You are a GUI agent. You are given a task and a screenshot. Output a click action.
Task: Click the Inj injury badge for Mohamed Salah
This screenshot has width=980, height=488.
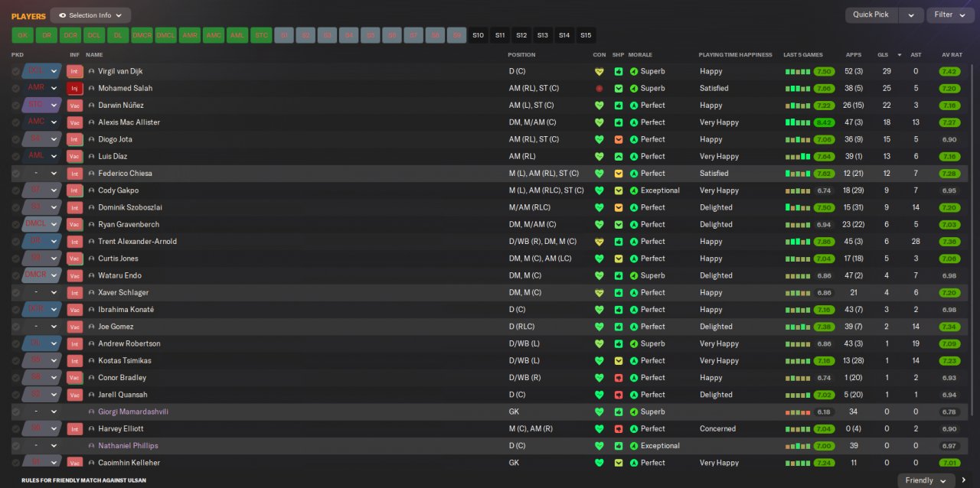[x=74, y=88]
